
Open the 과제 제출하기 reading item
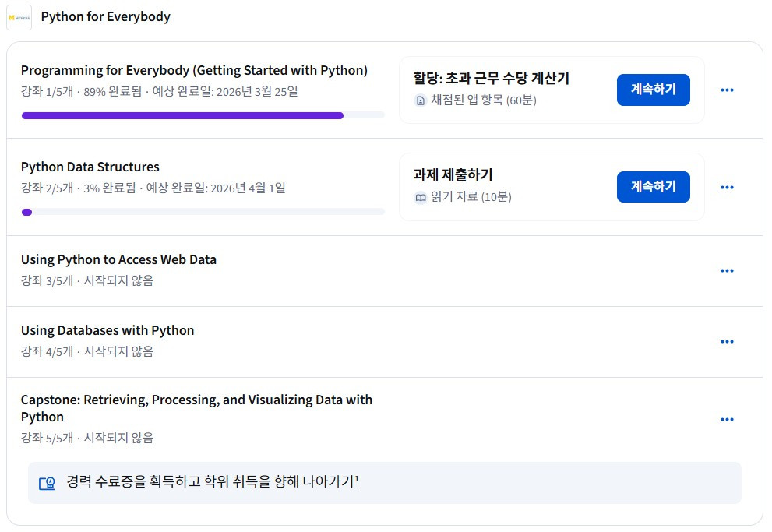pos(453,175)
